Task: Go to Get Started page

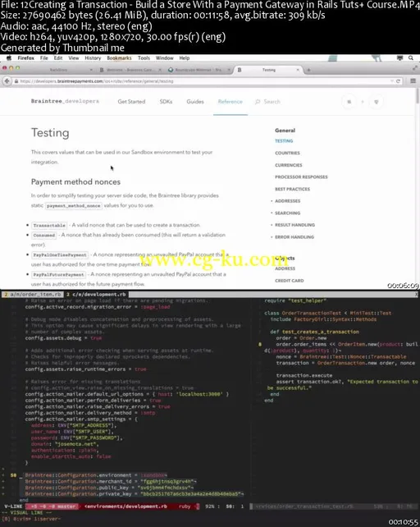Action: [131, 102]
